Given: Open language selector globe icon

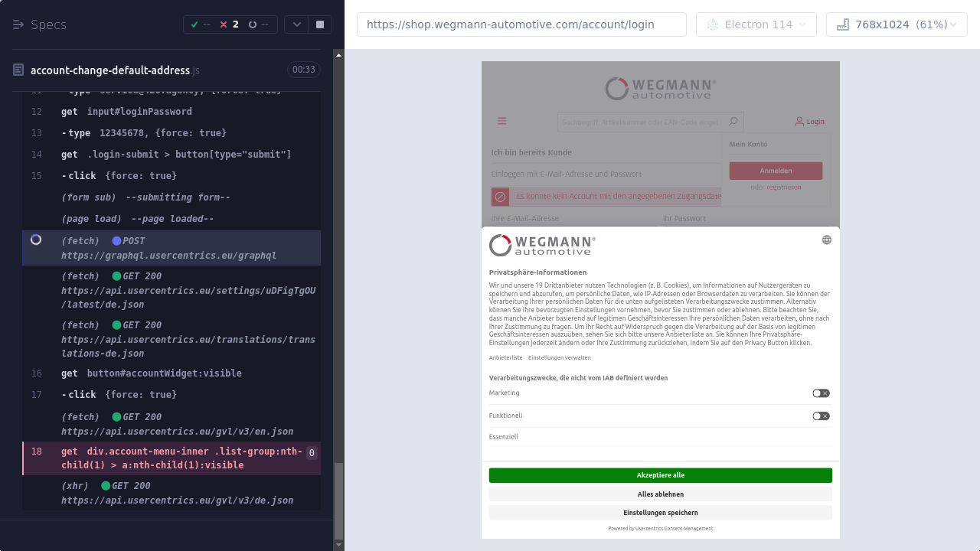Looking at the screenshot, I should 826,240.
